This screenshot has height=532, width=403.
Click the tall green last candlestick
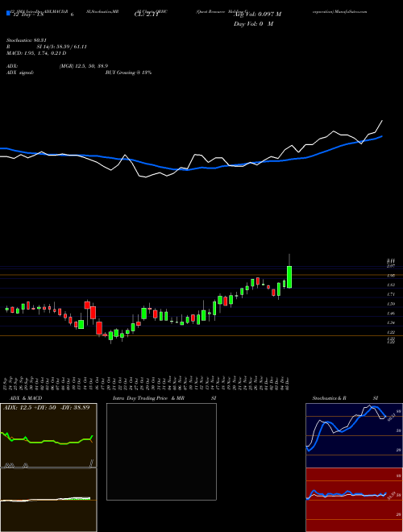289,276
